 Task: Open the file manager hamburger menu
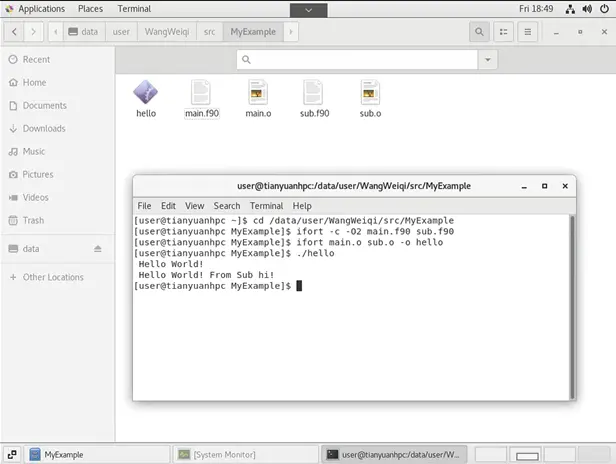coord(528,32)
